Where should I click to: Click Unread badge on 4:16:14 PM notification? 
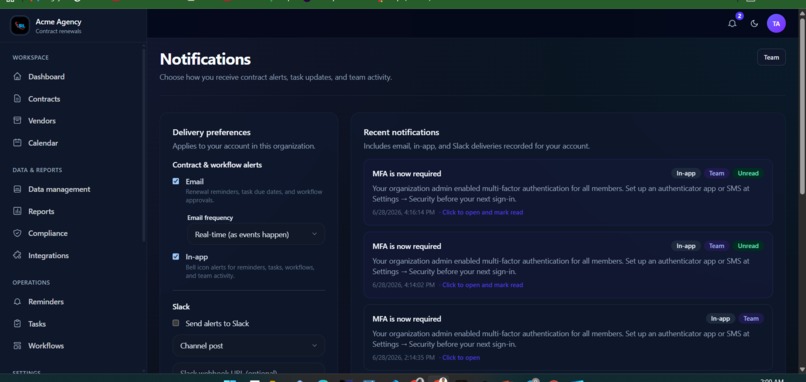pos(748,173)
